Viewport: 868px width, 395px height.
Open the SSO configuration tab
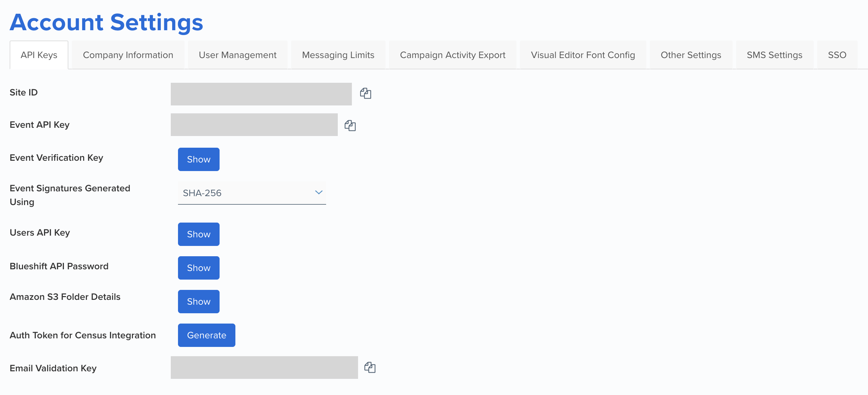[x=837, y=55]
